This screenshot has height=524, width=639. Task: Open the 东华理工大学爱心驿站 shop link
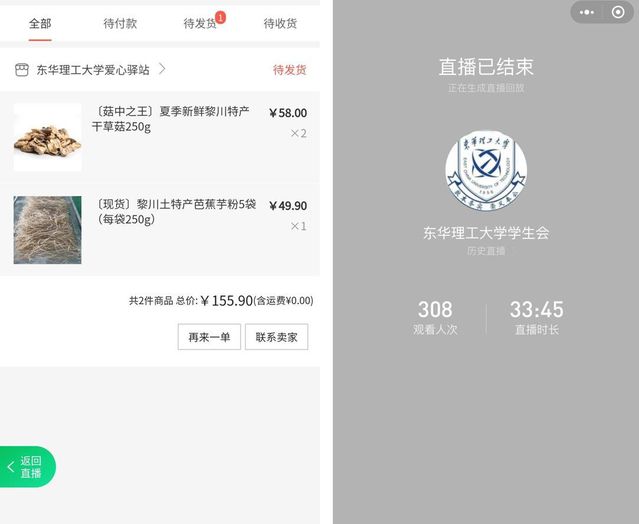[x=93, y=70]
